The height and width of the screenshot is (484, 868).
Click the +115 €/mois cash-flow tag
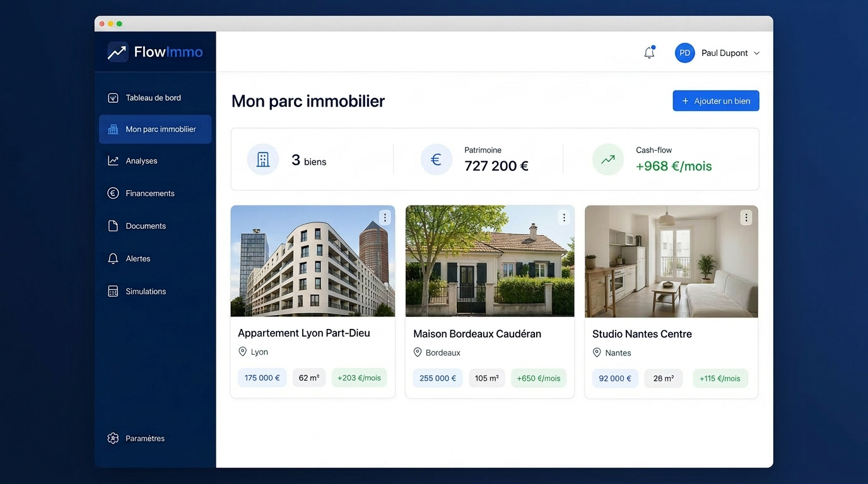point(720,378)
